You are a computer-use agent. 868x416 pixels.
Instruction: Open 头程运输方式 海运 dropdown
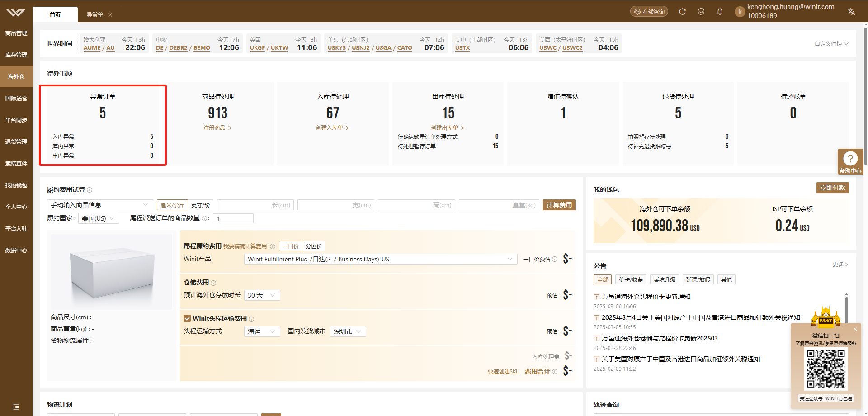[262, 331]
